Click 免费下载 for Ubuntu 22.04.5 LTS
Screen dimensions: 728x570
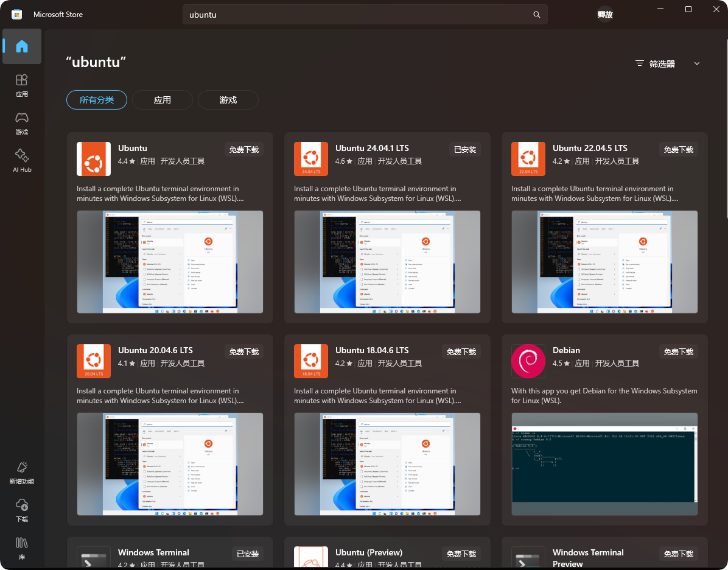678,149
